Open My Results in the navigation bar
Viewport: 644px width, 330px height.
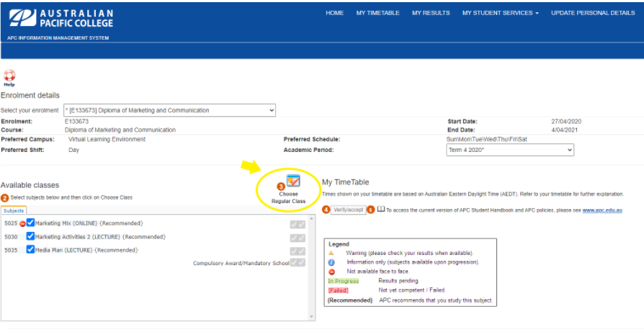tap(431, 13)
